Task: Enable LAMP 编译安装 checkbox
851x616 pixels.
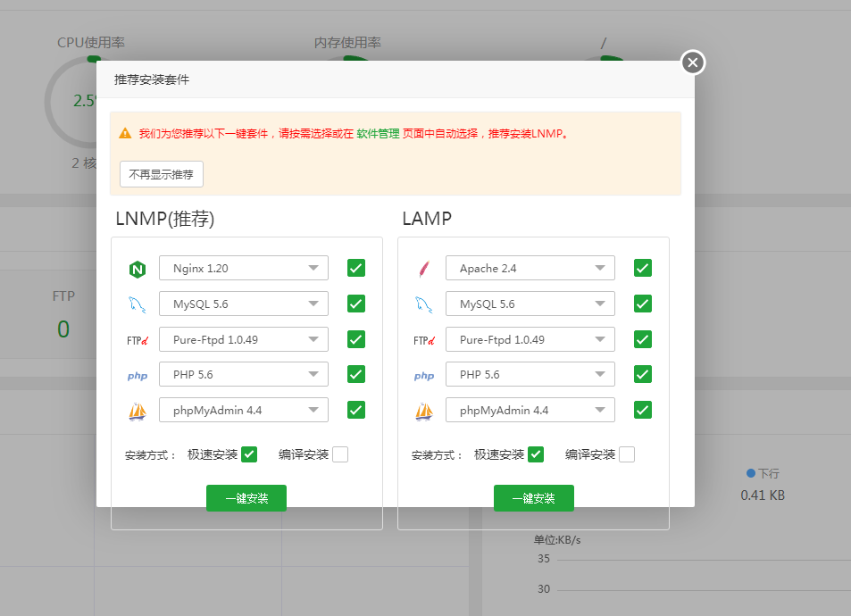Action: tap(627, 454)
